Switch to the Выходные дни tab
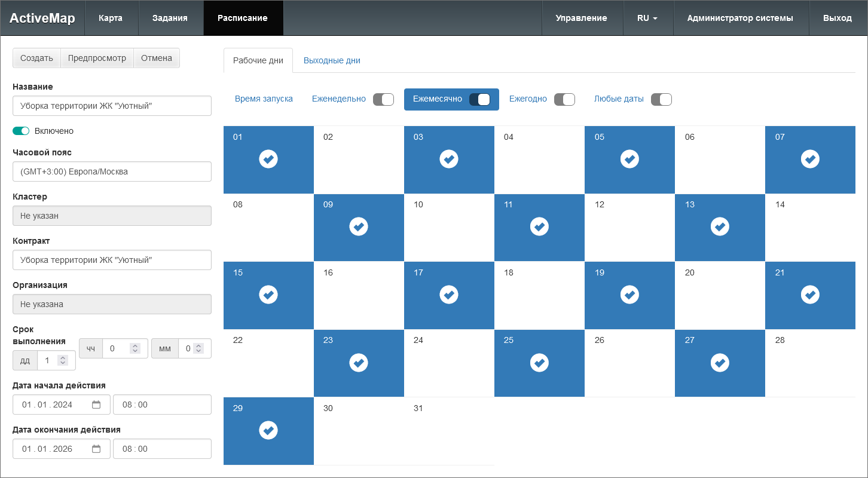The width and height of the screenshot is (868, 478). (332, 60)
